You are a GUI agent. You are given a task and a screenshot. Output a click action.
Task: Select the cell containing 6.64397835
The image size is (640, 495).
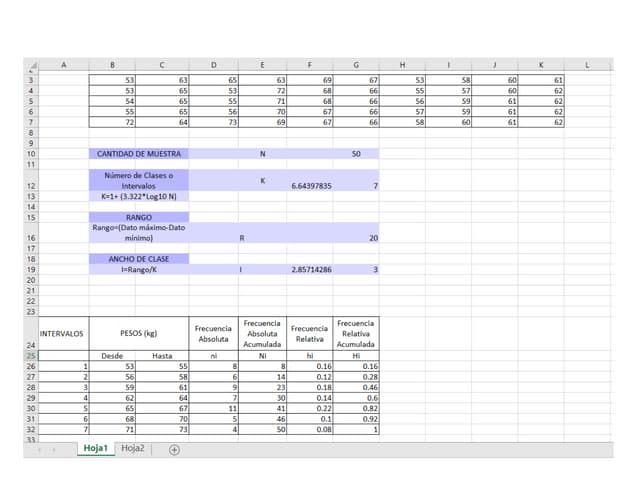click(x=311, y=186)
